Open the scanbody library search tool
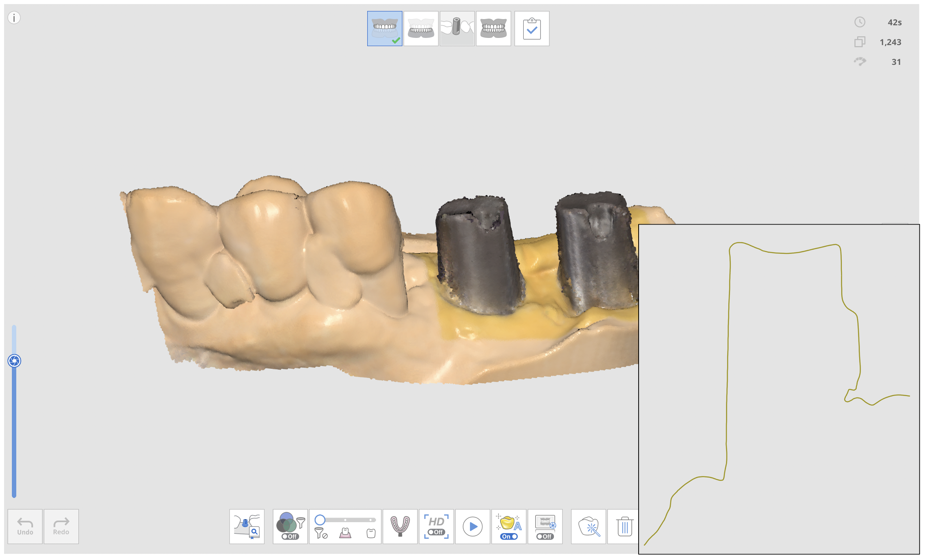 click(247, 526)
